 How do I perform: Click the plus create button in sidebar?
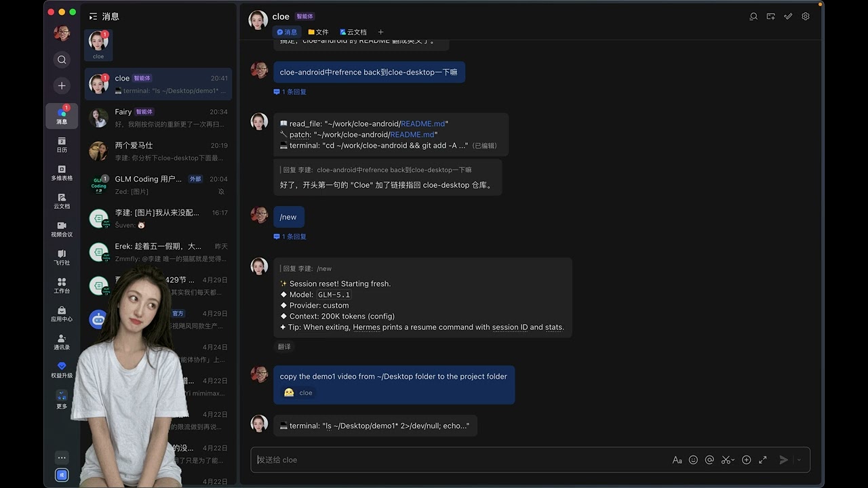(x=62, y=85)
